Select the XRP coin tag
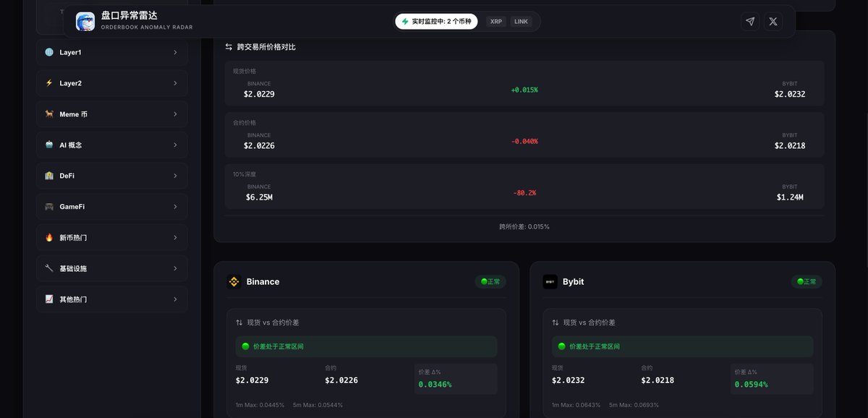The image size is (868, 418). (x=496, y=22)
